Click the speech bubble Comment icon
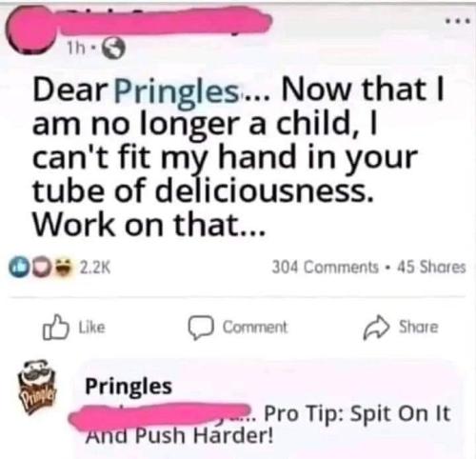The width and height of the screenshot is (476, 459). 200,328
